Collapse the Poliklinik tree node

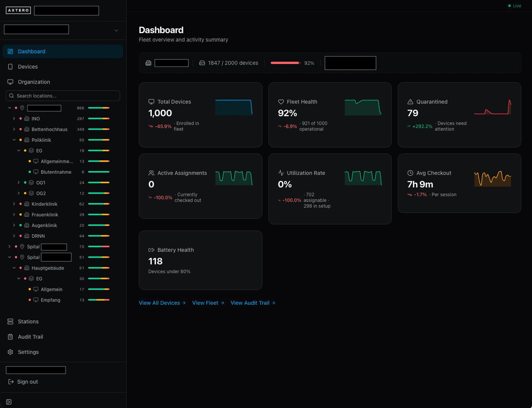pos(14,140)
